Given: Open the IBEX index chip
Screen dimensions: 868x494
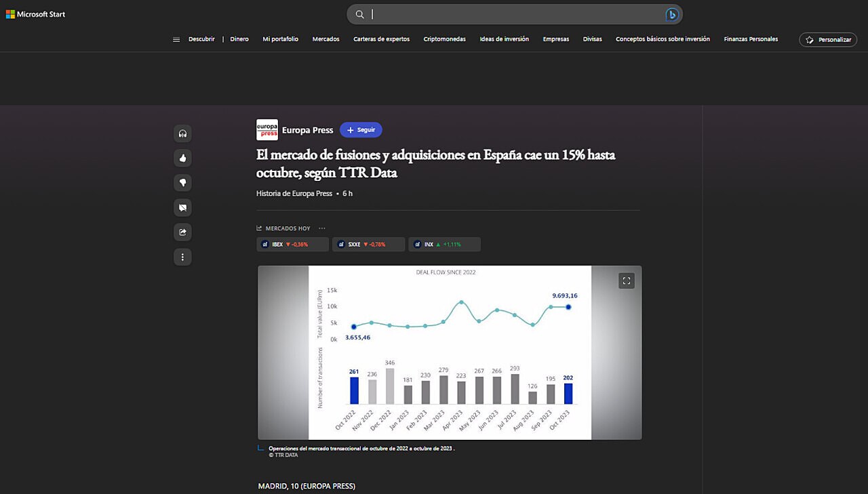Looking at the screenshot, I should tap(292, 245).
